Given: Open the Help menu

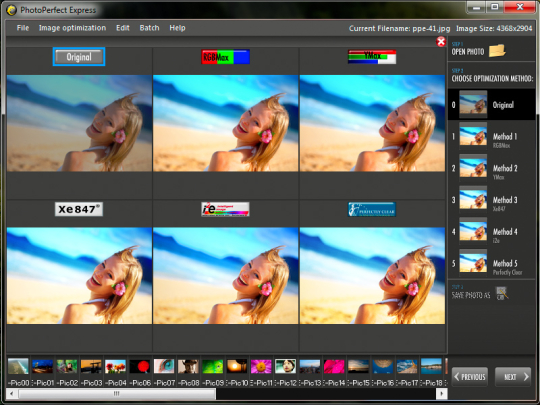Looking at the screenshot, I should (x=177, y=28).
